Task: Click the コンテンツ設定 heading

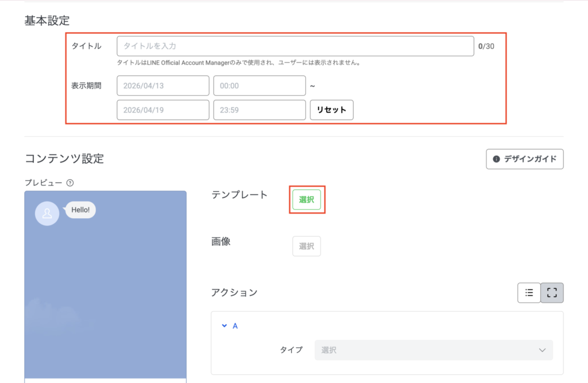Action: tap(64, 158)
